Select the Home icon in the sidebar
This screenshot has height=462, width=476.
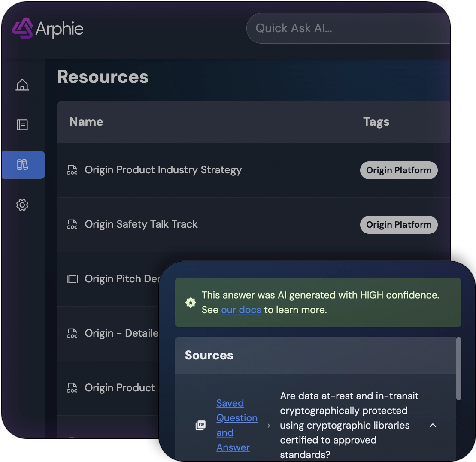[x=22, y=85]
